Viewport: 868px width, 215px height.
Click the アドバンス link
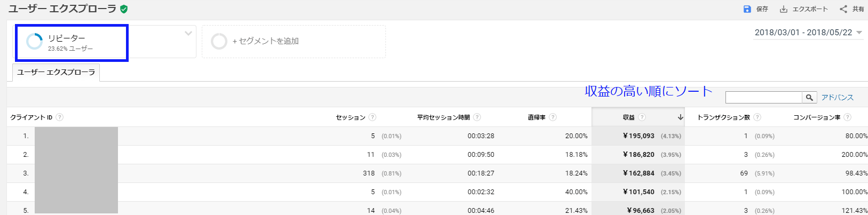(837, 98)
